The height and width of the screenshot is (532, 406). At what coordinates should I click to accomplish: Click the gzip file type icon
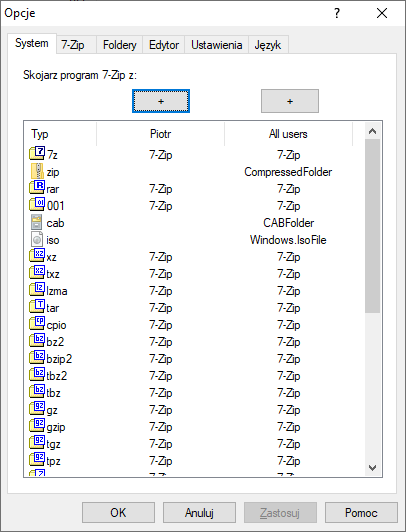(x=37, y=425)
